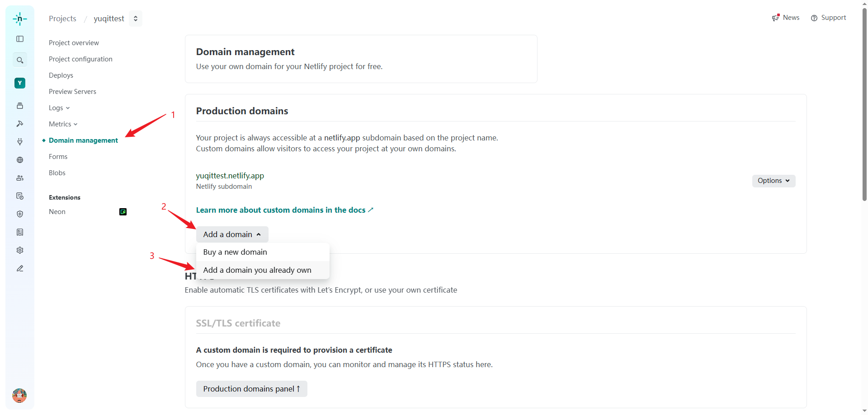Expand the Metrics submenu
868x415 pixels.
[x=63, y=124]
